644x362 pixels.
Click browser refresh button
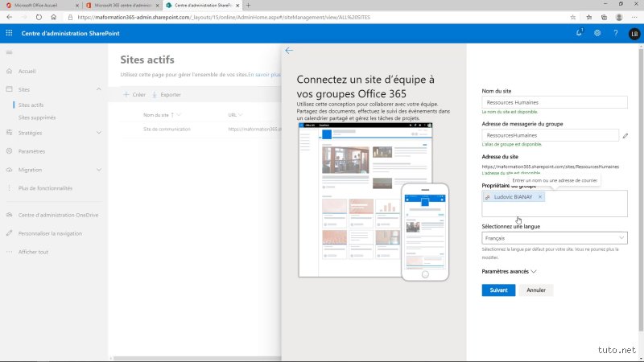[x=39, y=17]
